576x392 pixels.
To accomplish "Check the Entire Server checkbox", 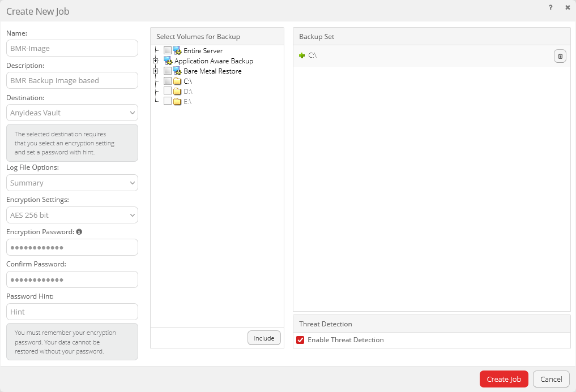I will coord(168,50).
